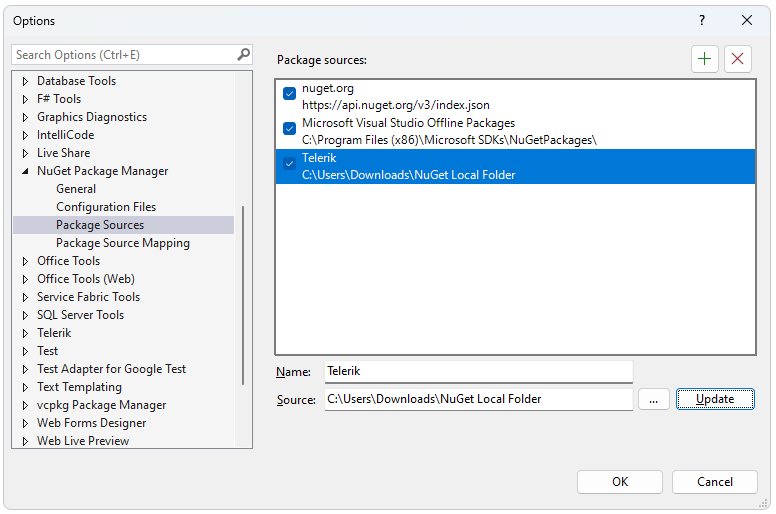
Task: Browse for source folder with ellipsis button
Action: coord(653,399)
